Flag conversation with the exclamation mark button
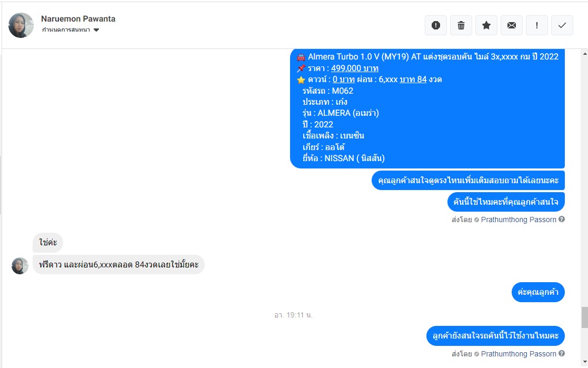Image resolution: width=588 pixels, height=368 pixels. [537, 25]
